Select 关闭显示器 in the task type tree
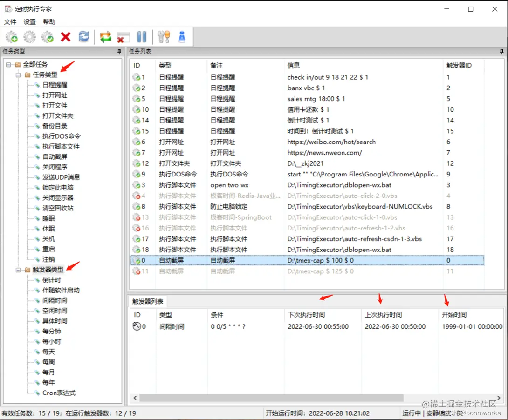 coord(58,198)
